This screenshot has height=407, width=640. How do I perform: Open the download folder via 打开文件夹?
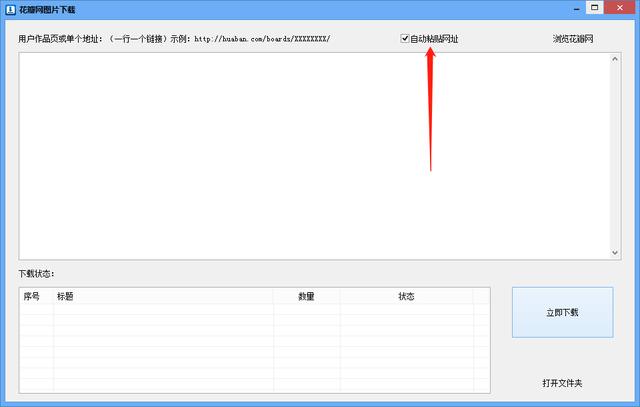click(562, 383)
